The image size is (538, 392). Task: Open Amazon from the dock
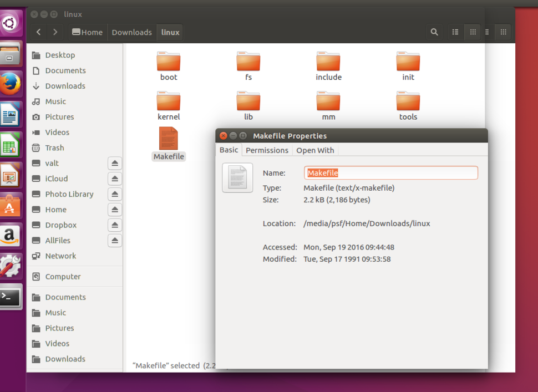tap(11, 236)
